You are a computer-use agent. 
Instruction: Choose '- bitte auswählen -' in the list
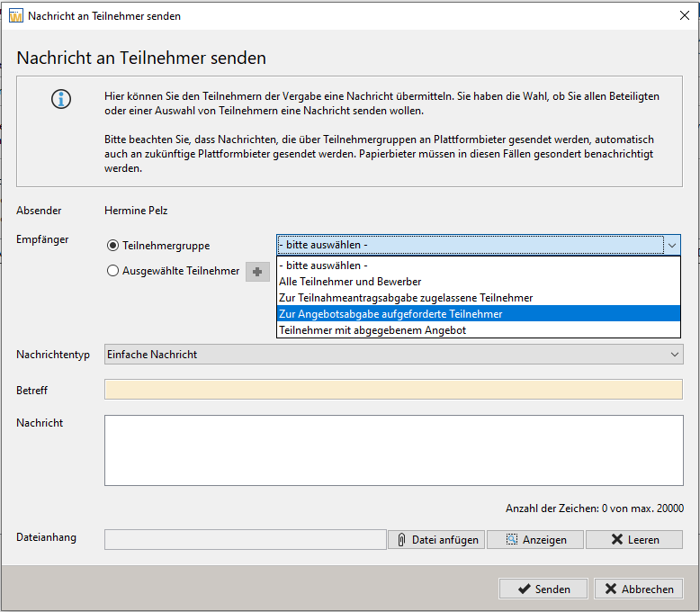coord(479,265)
